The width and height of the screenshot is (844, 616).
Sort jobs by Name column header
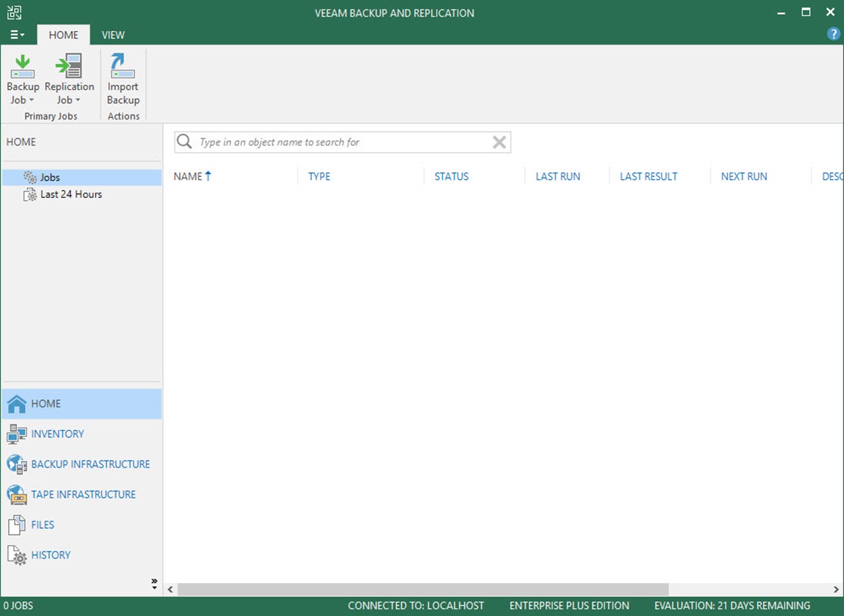(188, 176)
